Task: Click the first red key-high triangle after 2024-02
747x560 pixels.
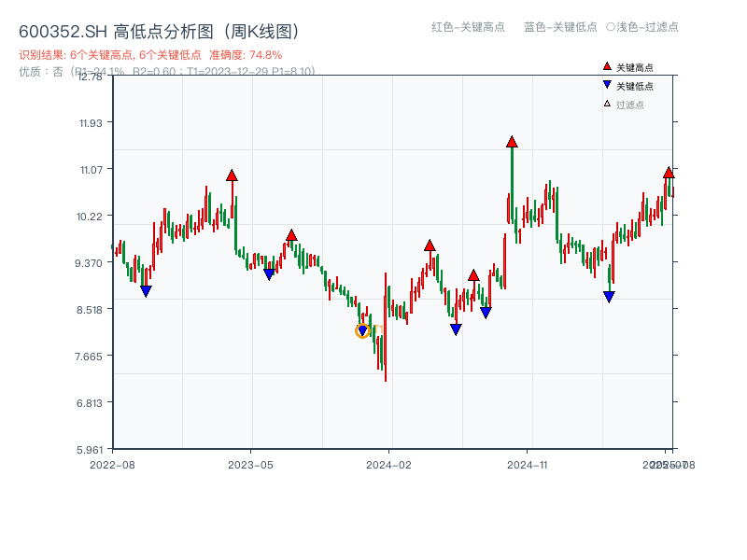Action: coord(430,245)
